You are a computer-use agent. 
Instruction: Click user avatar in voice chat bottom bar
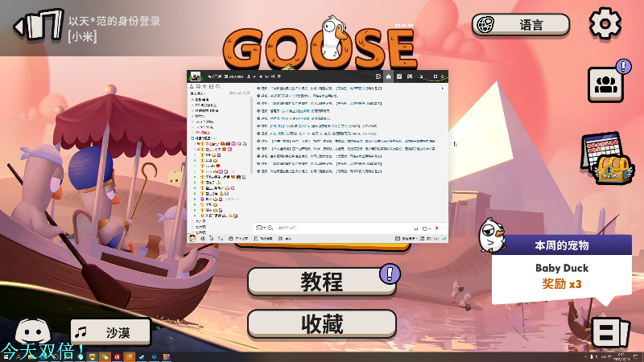[x=192, y=238]
